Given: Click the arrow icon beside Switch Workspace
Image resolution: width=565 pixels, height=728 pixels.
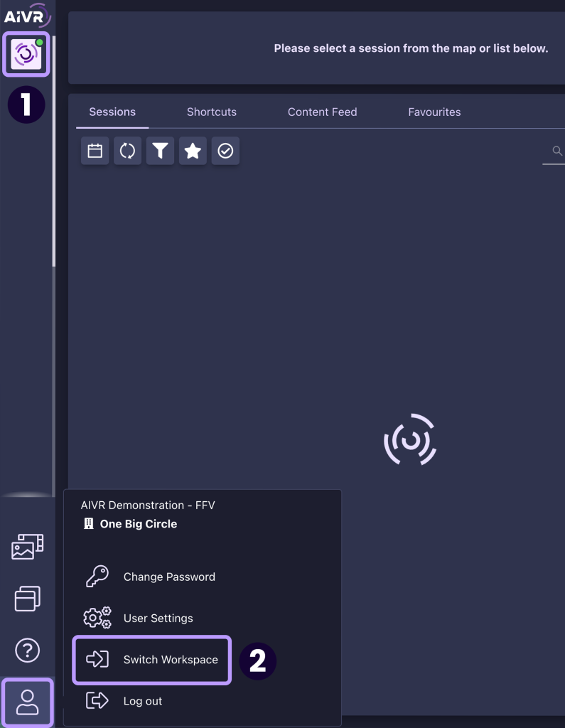Looking at the screenshot, I should point(97,659).
